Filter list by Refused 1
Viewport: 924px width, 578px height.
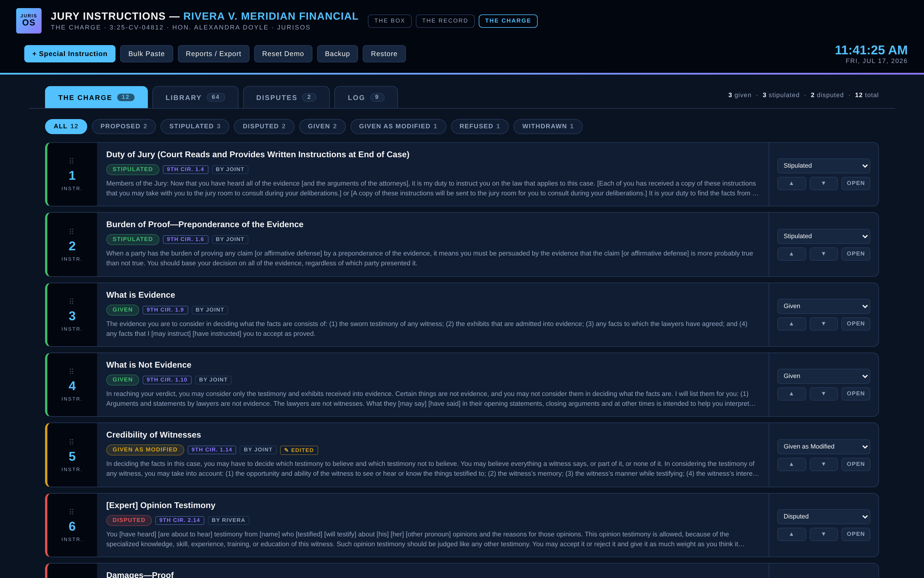[x=480, y=127]
